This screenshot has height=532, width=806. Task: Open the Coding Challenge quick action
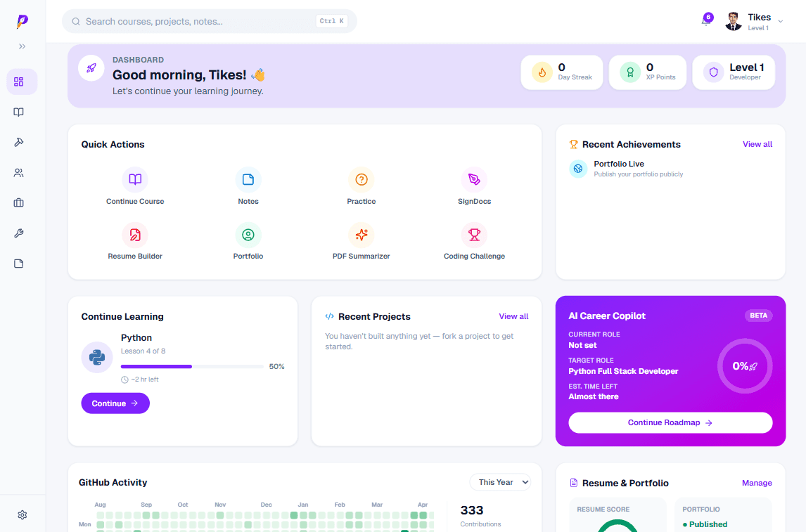pos(475,241)
